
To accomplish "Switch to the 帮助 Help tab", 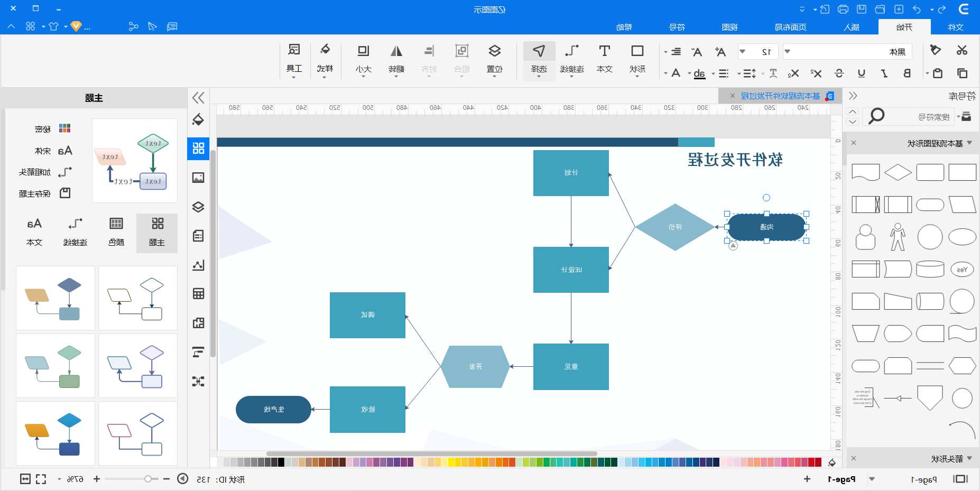I will (624, 27).
